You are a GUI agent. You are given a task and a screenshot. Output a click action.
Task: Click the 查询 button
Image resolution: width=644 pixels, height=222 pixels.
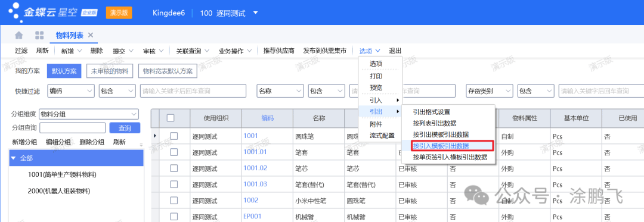(125, 128)
